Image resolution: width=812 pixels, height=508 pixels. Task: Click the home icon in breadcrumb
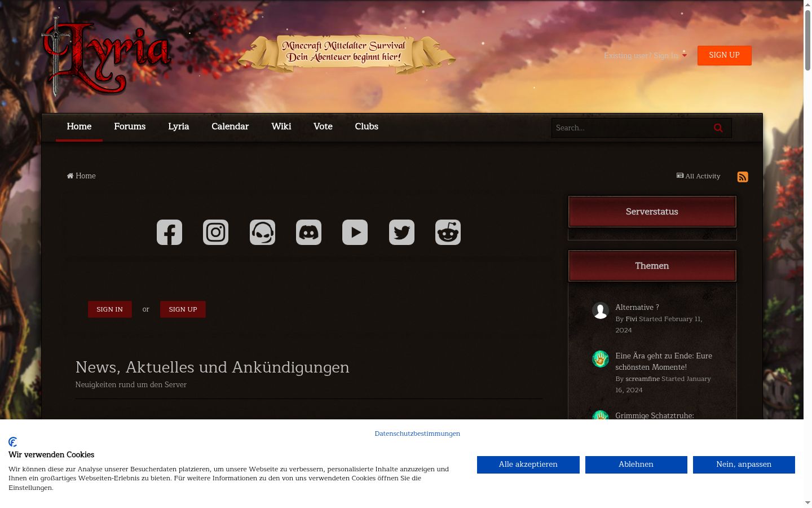pos(70,176)
